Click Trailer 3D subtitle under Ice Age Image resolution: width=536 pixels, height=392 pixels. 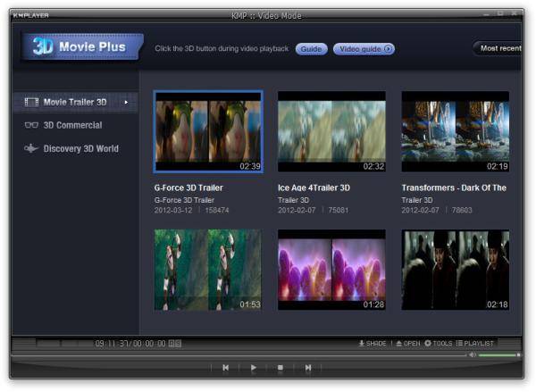coord(293,200)
